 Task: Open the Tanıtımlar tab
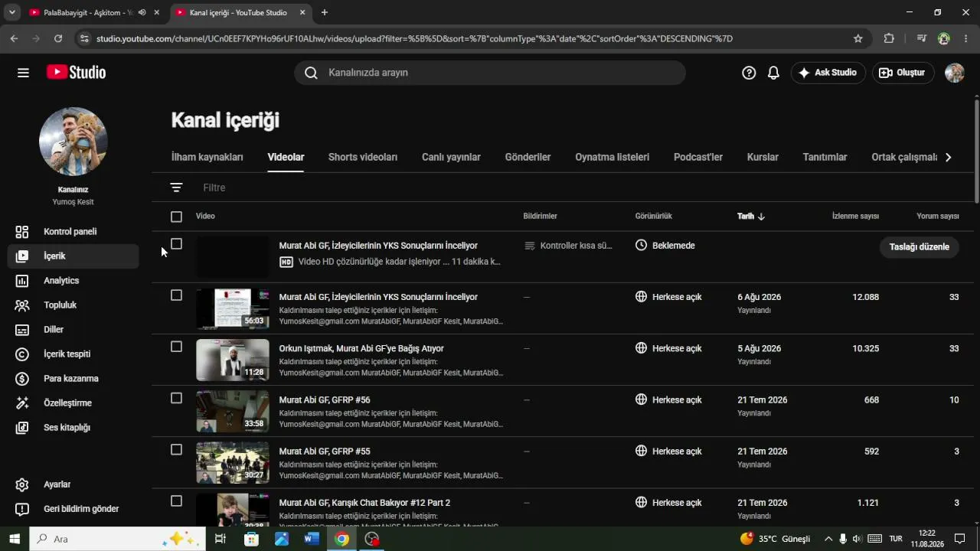(x=825, y=157)
